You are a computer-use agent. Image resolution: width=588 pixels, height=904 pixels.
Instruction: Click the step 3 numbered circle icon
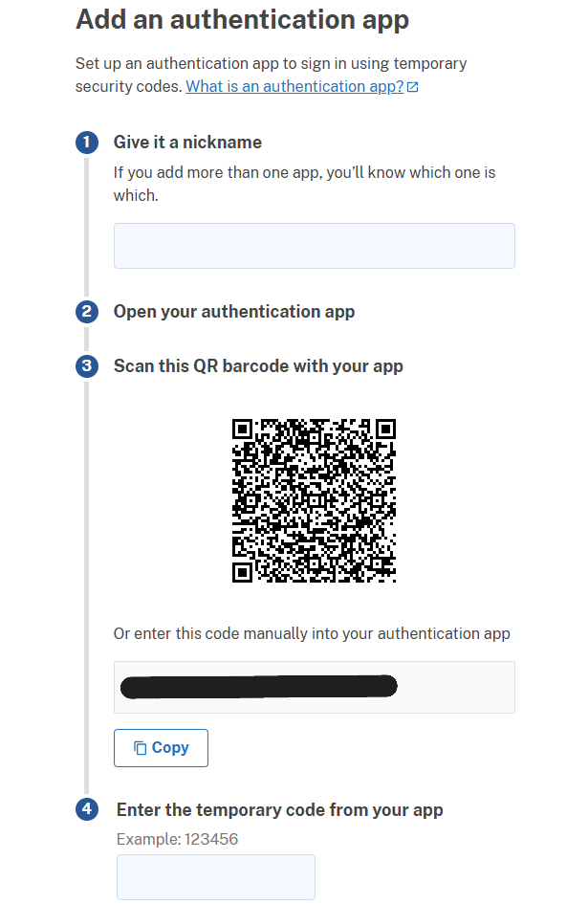pos(87,365)
